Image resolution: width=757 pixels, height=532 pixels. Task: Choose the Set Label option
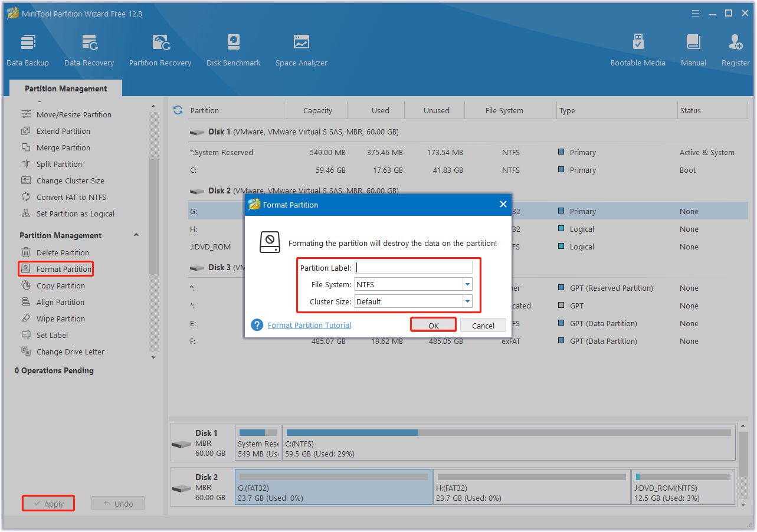(x=51, y=335)
